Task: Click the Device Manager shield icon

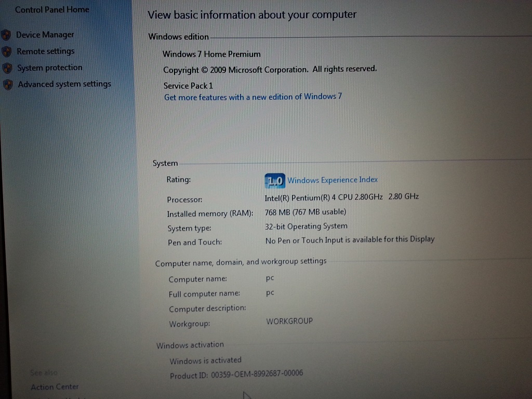Action: click(6, 35)
